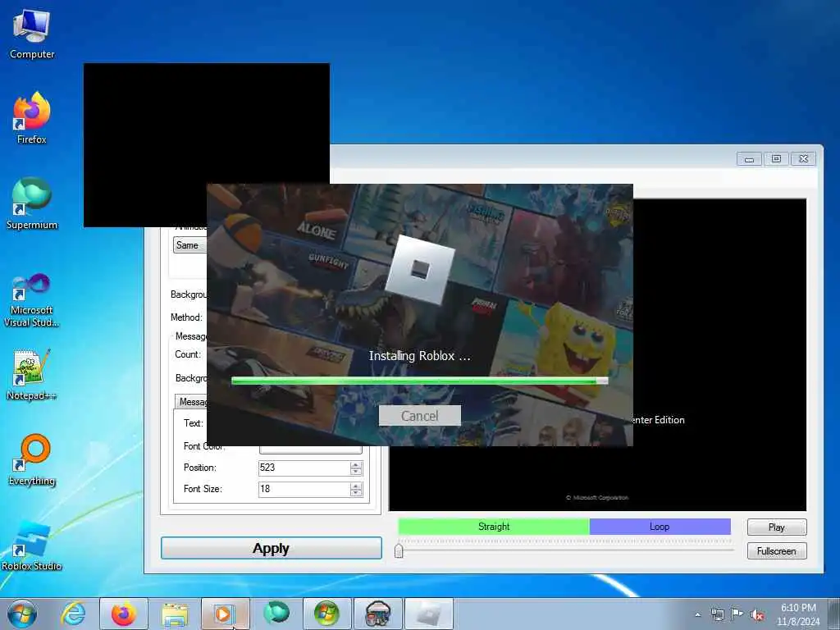Open the preview in Fullscreen
The image size is (840, 630).
777,550
